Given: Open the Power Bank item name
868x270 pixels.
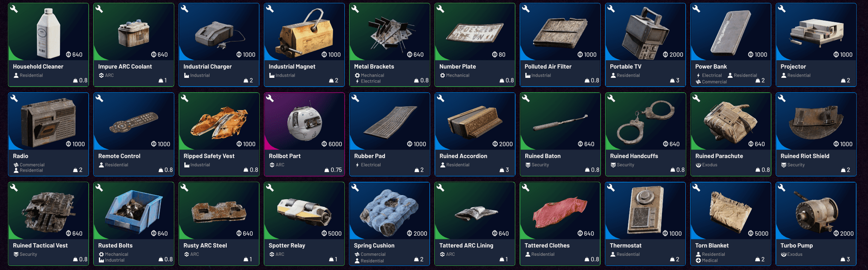Looking at the screenshot, I should coord(711,67).
